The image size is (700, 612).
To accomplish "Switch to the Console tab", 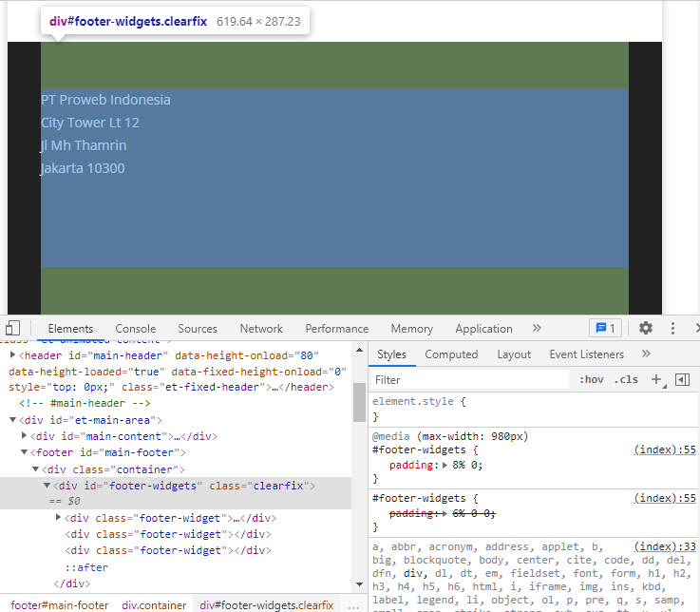I will click(x=135, y=329).
